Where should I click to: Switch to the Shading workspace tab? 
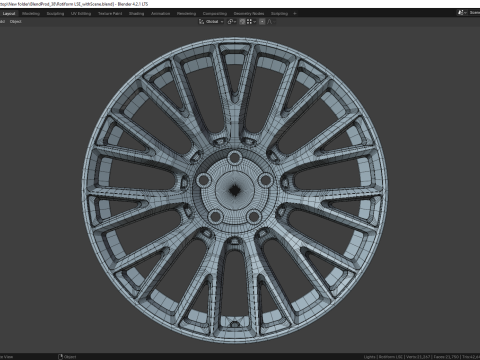tap(137, 14)
